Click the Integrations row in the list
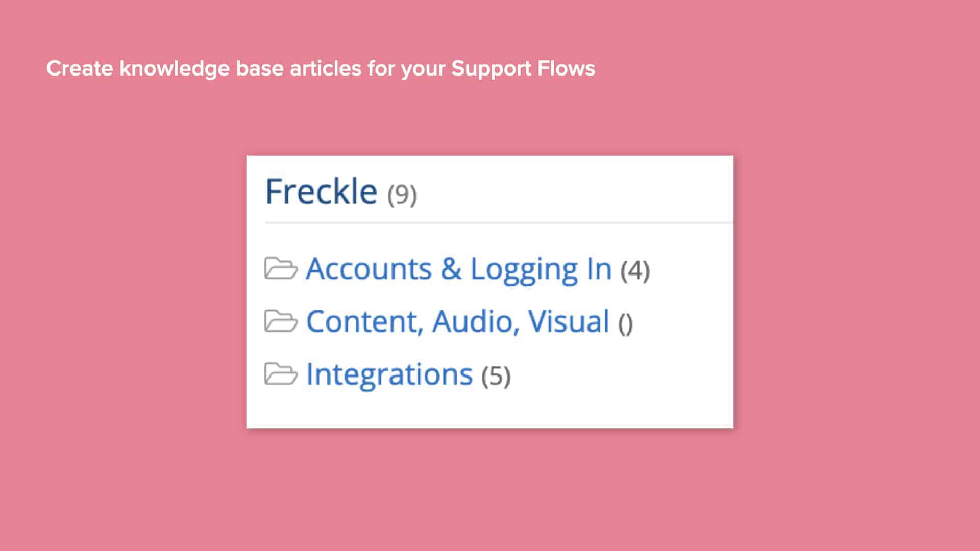The width and height of the screenshot is (980, 551). [x=389, y=374]
